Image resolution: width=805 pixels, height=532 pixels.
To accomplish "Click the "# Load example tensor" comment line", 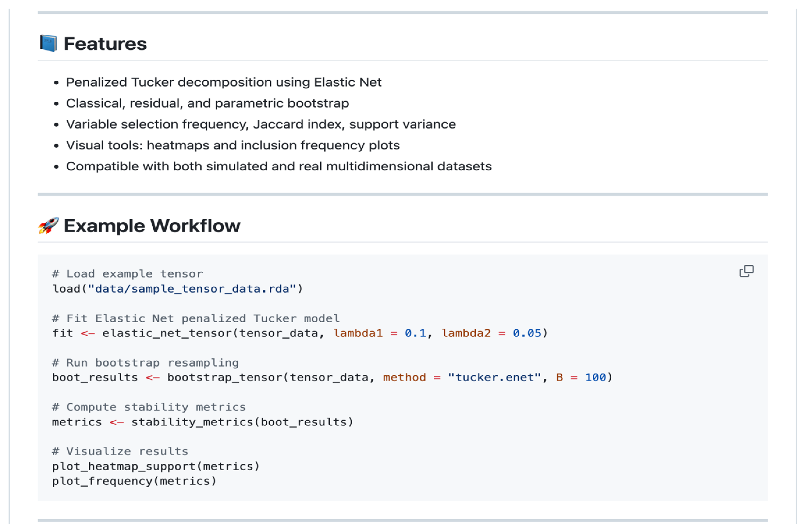I will tap(127, 274).
